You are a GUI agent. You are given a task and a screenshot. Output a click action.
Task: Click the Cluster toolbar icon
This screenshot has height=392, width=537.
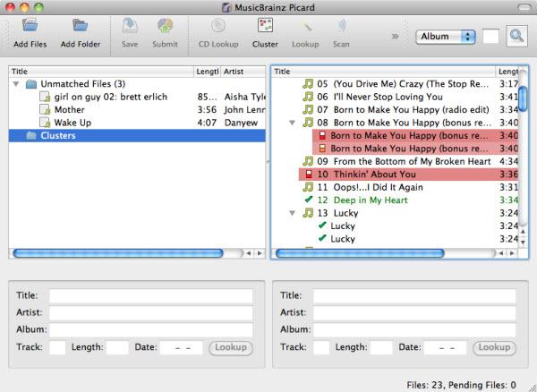coord(265,27)
